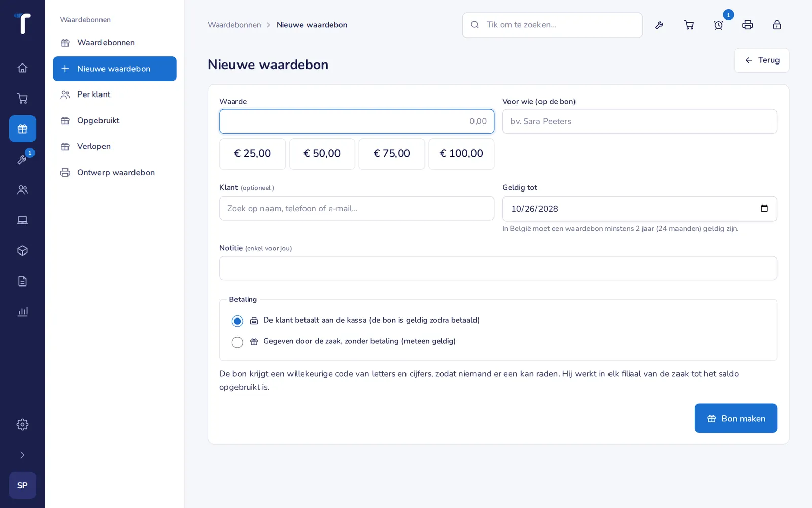The image size is (812, 508).
Task: Open the home icon in the sidebar
Action: pyautogui.click(x=22, y=68)
